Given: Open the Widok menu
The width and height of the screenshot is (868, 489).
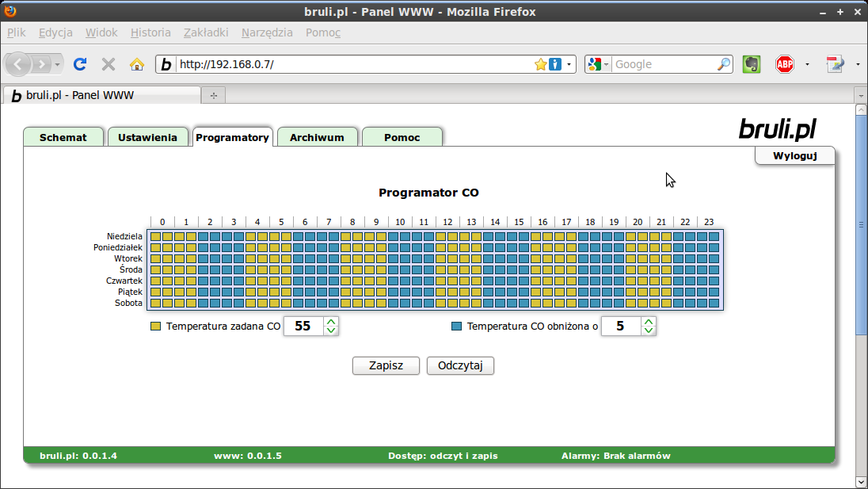Looking at the screenshot, I should pos(101,32).
